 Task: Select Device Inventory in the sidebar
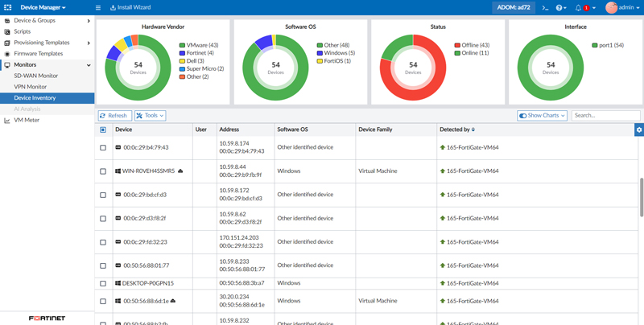click(x=47, y=98)
